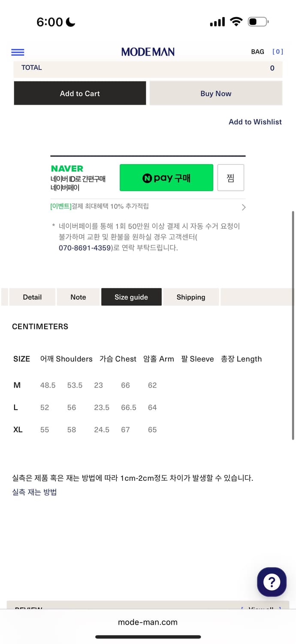Click the Add to Cart button
Viewport: 296px width, 644px height.
click(80, 93)
